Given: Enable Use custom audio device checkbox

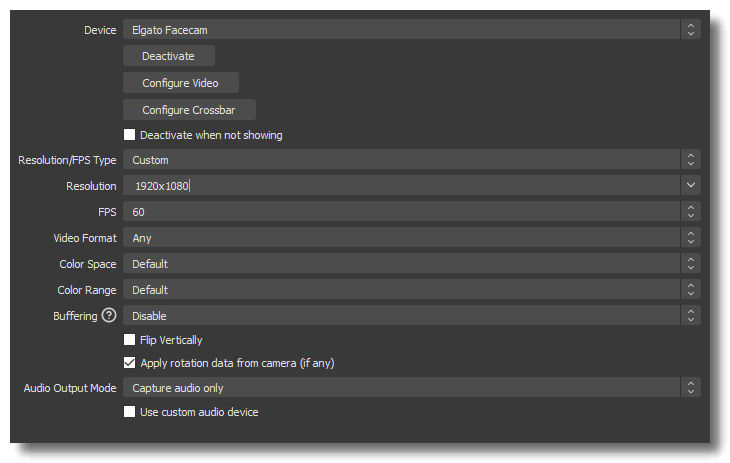Looking at the screenshot, I should point(129,412).
